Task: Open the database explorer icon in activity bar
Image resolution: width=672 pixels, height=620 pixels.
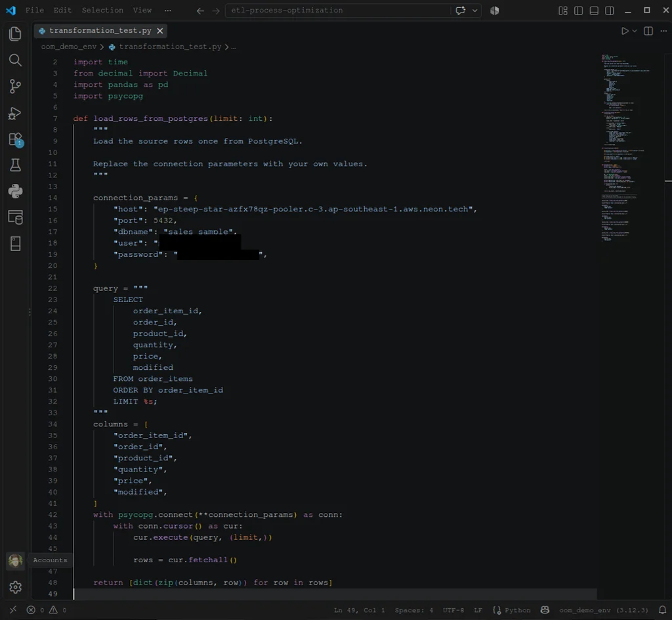Action: coord(15,217)
